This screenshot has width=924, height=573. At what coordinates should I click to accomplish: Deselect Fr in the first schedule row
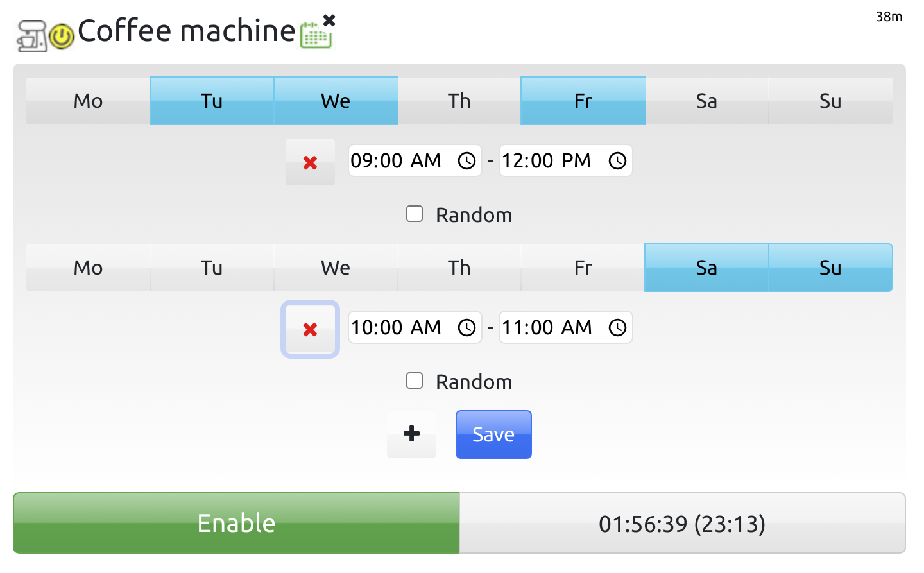[583, 101]
